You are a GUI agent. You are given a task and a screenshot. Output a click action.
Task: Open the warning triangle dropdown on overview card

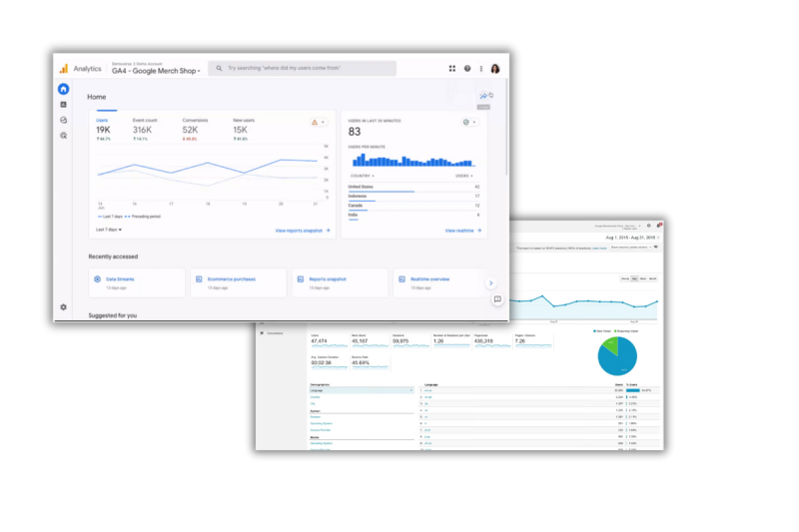[318, 122]
